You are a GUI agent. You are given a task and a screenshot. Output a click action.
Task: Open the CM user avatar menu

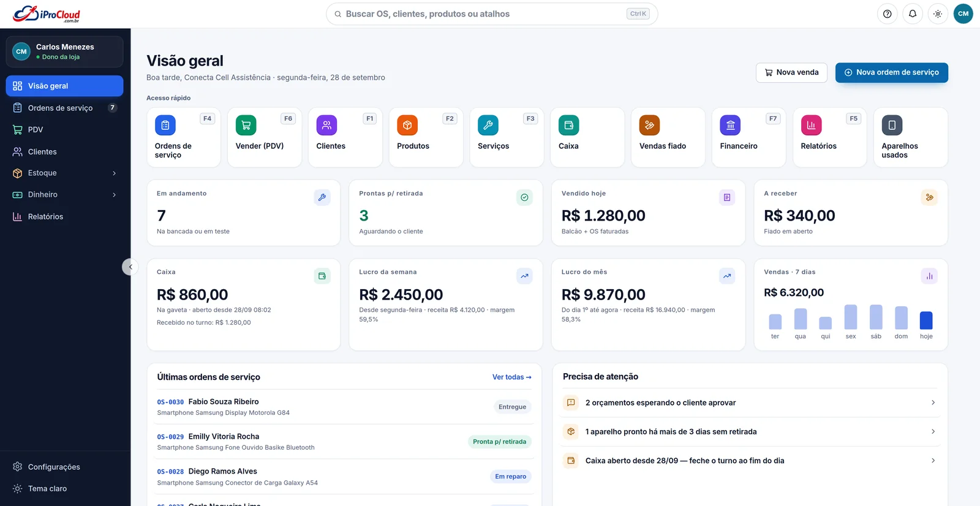963,13
